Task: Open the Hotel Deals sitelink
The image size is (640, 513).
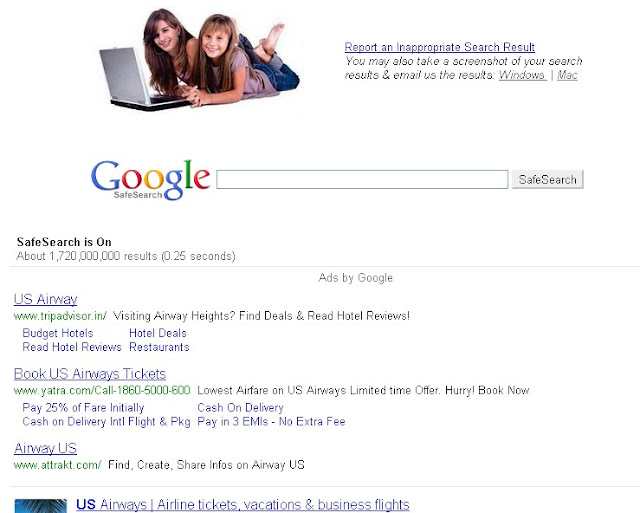Action: [158, 333]
